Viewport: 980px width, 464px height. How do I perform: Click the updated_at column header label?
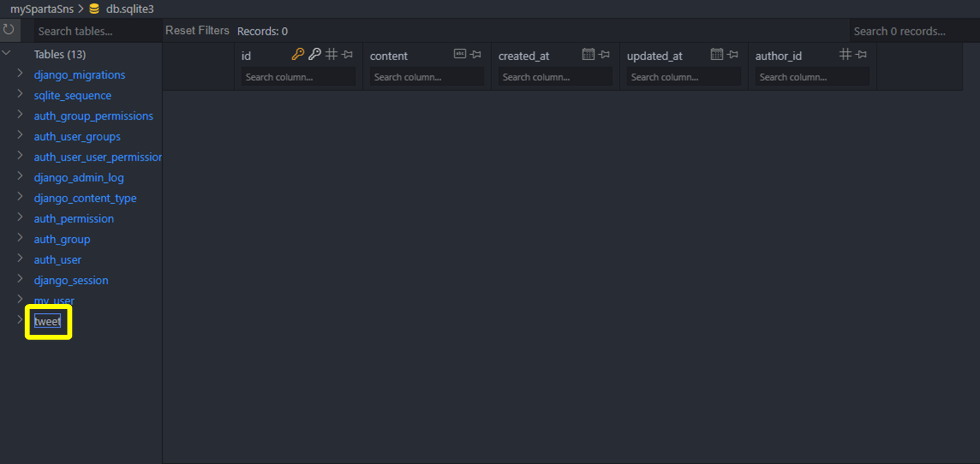654,56
